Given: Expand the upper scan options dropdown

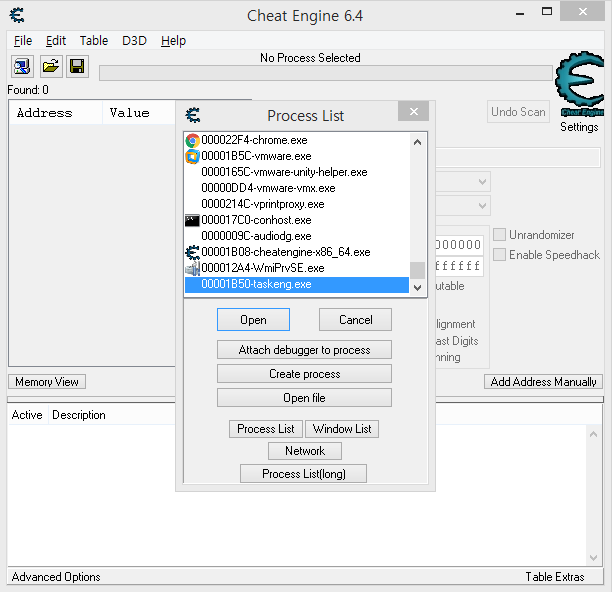Looking at the screenshot, I should [x=482, y=182].
